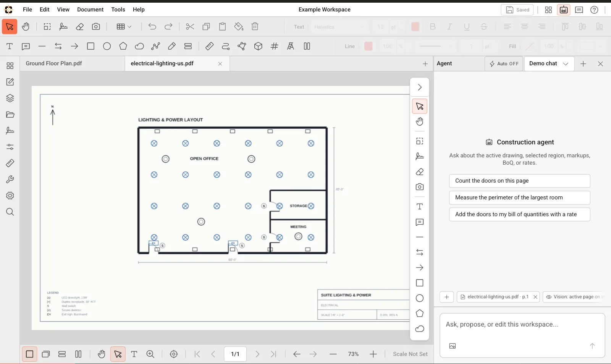The width and height of the screenshot is (611, 364).
Task: Toggle single page view mode in bottom bar
Action: (x=29, y=354)
